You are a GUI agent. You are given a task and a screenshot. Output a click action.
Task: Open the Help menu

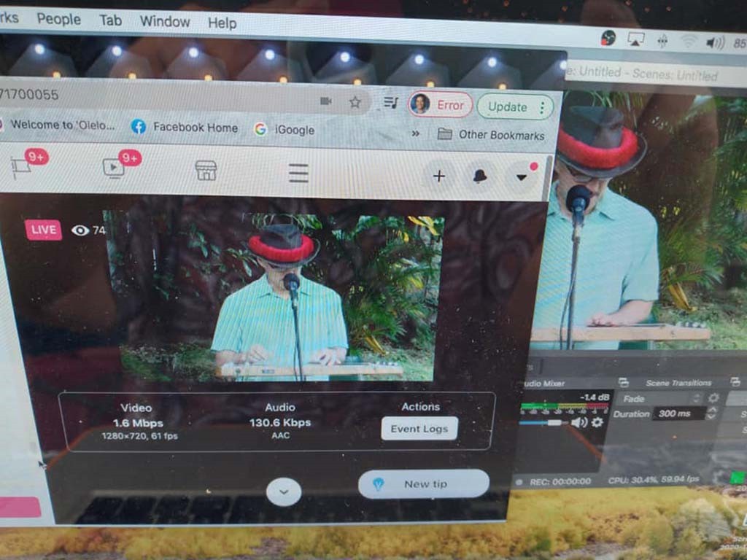click(x=222, y=23)
